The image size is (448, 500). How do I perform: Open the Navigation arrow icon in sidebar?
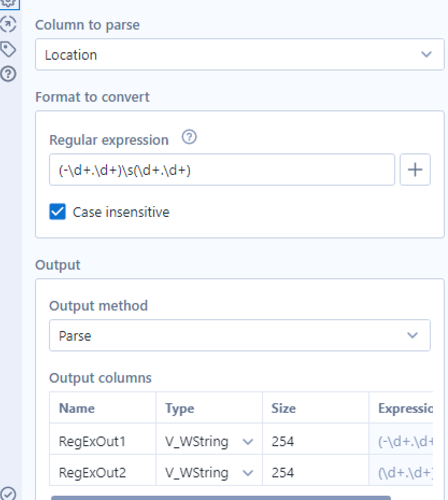tap(8, 24)
